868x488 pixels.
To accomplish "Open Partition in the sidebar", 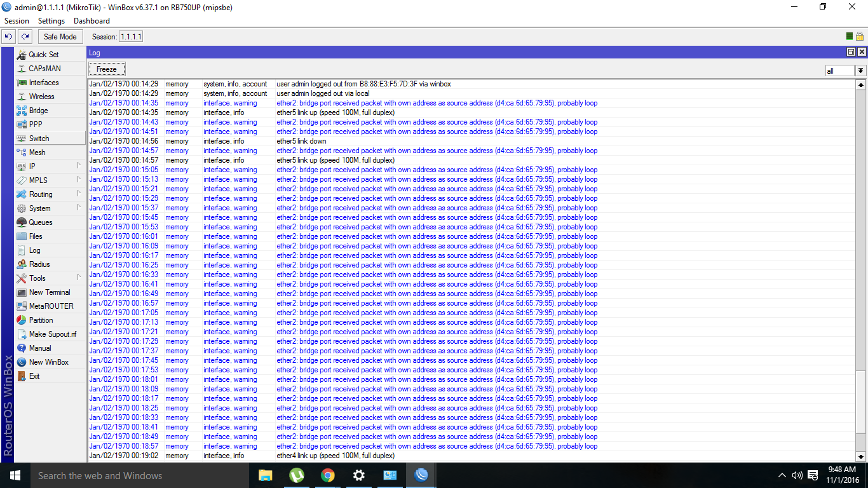I will [x=50, y=320].
